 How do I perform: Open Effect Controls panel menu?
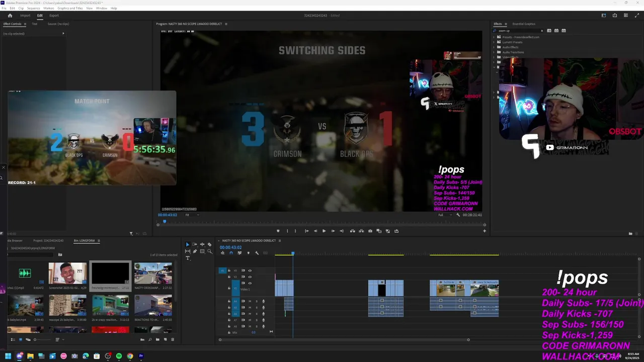pyautogui.click(x=26, y=24)
